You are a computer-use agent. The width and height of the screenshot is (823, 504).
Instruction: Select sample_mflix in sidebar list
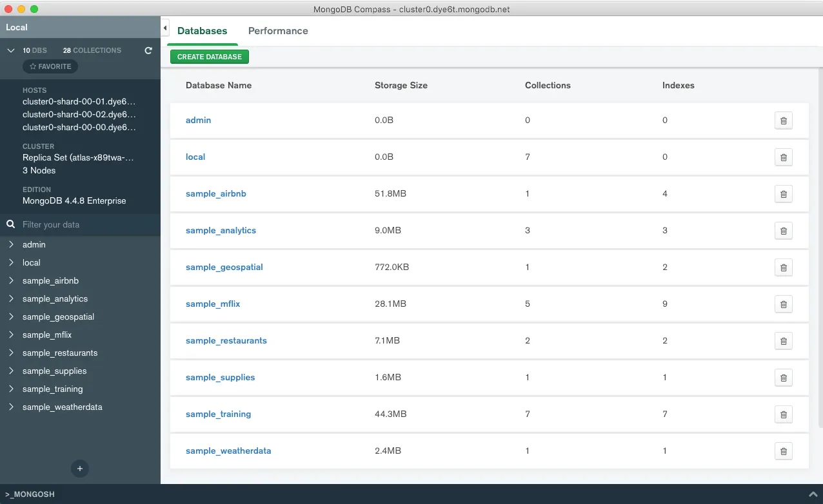47,334
